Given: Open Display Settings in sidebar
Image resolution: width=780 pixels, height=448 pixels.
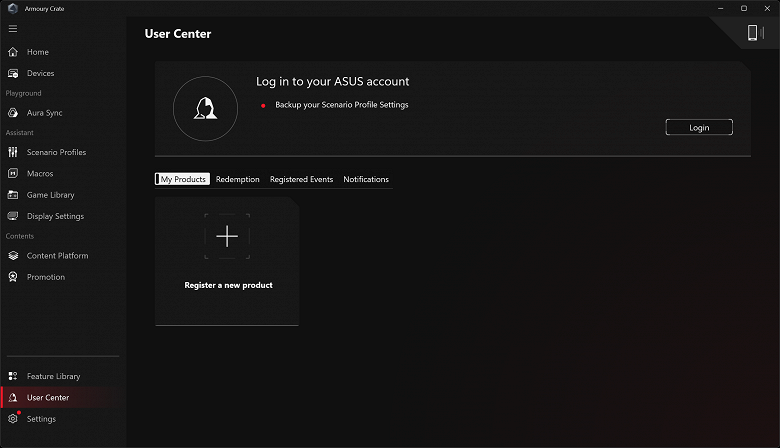Looking at the screenshot, I should 55,216.
